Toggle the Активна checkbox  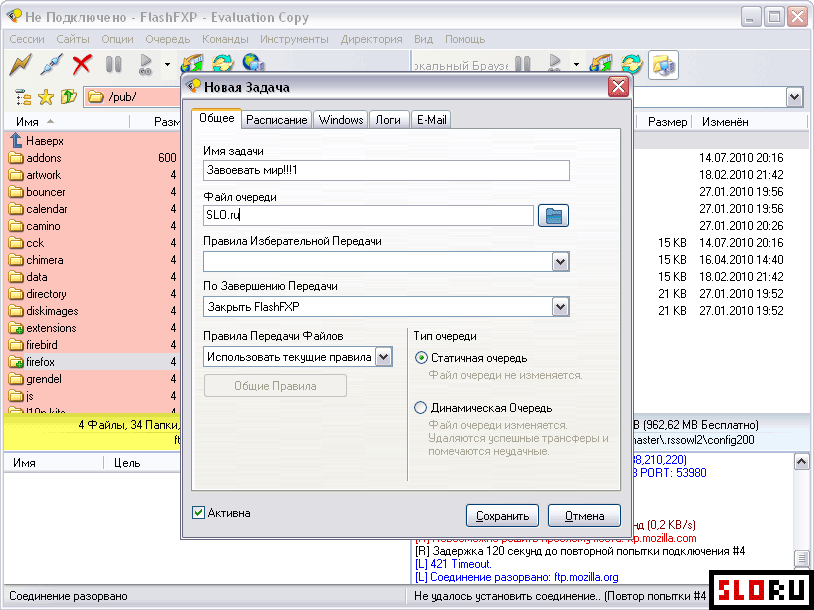[198, 513]
